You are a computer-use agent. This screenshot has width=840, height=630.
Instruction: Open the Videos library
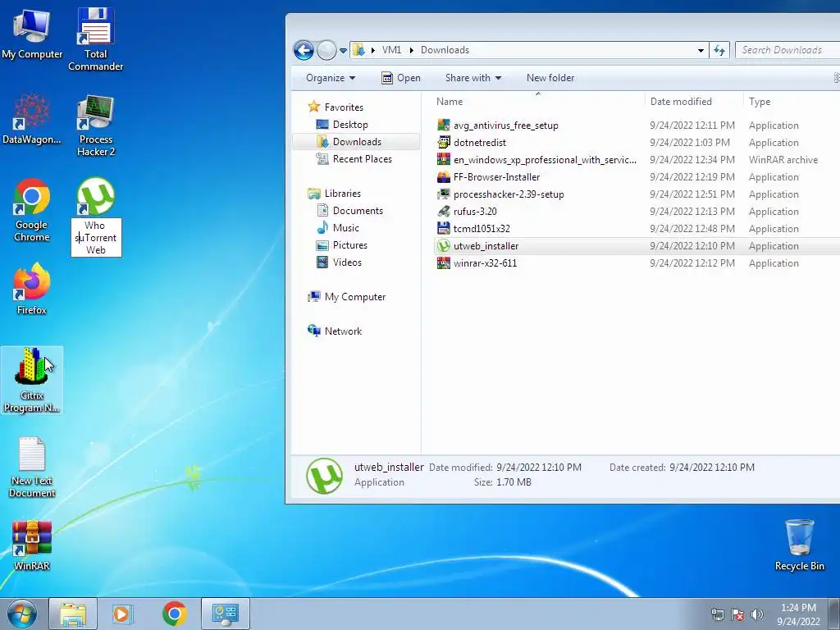click(x=347, y=262)
